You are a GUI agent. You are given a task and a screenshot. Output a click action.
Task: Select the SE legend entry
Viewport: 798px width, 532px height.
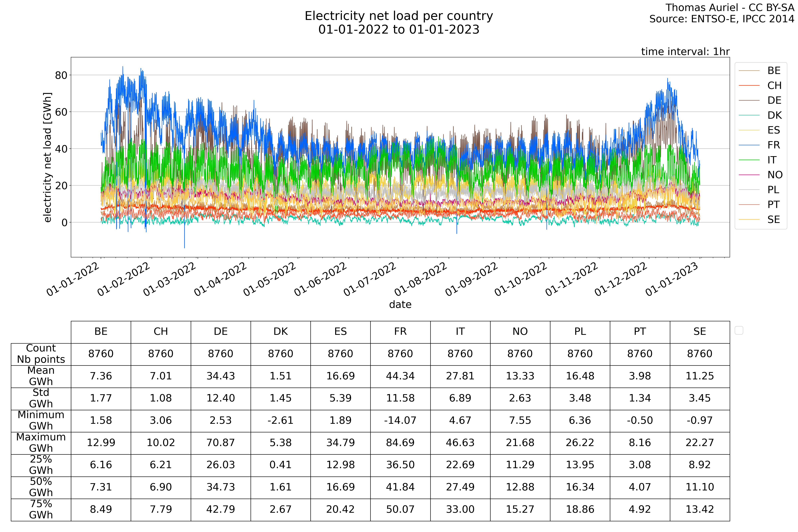pos(774,220)
